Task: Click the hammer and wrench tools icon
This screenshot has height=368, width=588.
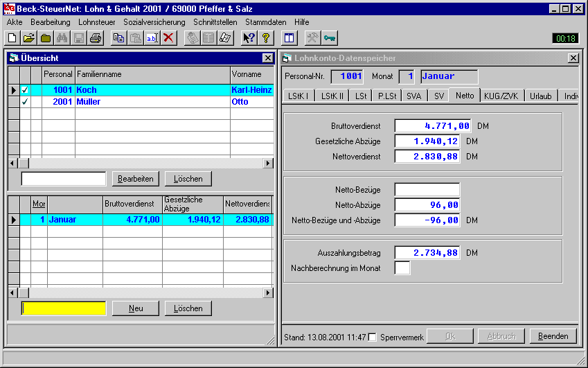Action: point(313,38)
